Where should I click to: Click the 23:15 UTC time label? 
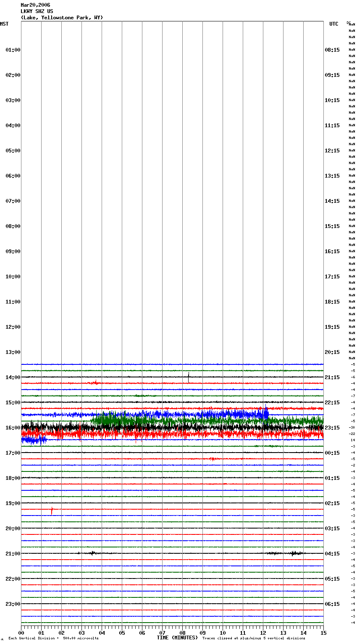point(332,428)
